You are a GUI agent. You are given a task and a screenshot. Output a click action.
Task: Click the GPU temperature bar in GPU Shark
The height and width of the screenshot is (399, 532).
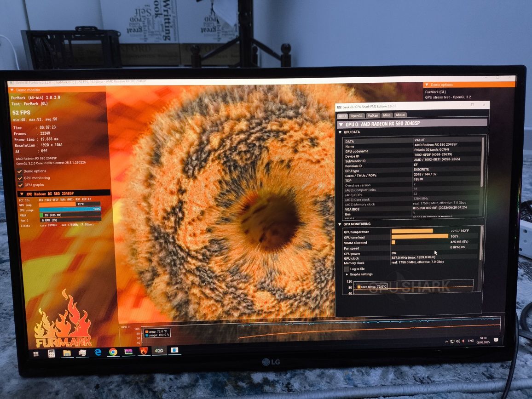tap(412, 231)
